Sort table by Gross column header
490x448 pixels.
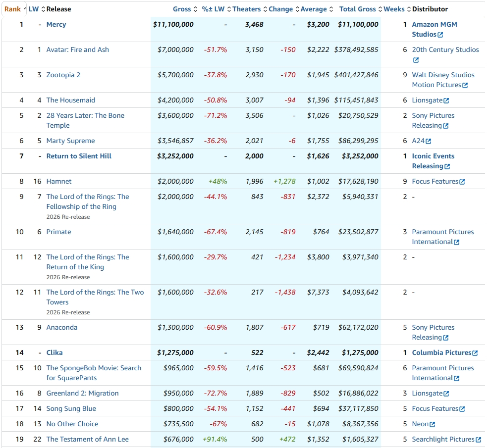[182, 9]
